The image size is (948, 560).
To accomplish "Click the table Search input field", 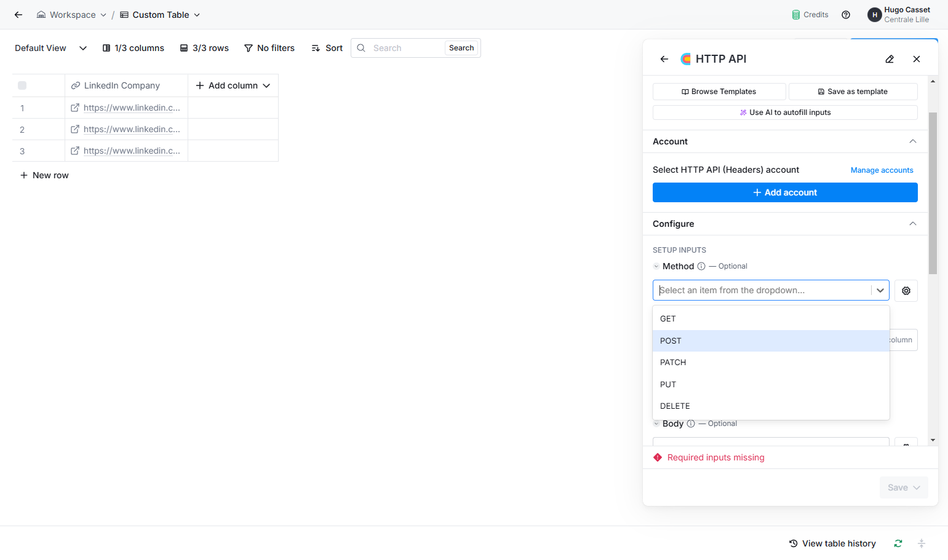I will (x=406, y=48).
